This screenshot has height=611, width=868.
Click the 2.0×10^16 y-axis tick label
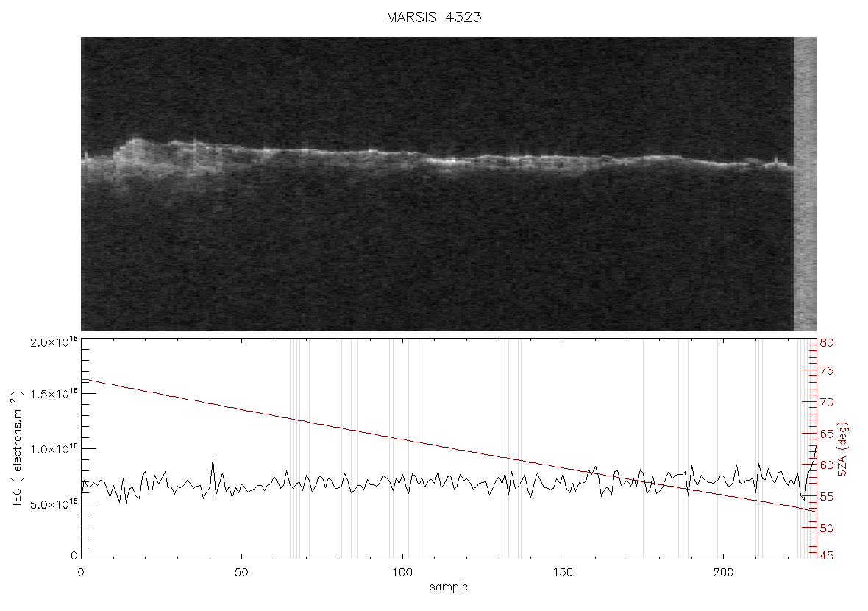point(54,342)
